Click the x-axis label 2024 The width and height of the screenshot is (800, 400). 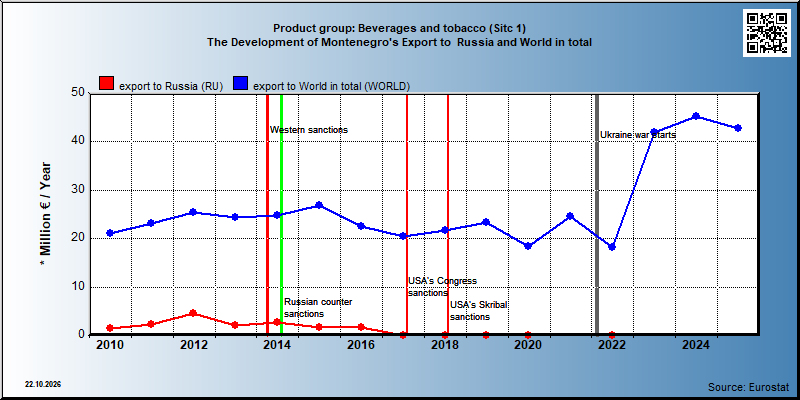point(696,346)
